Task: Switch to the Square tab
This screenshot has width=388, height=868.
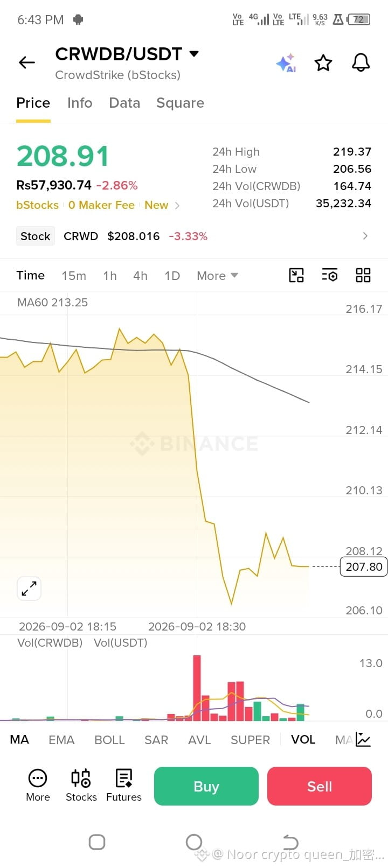Action: pyautogui.click(x=180, y=103)
